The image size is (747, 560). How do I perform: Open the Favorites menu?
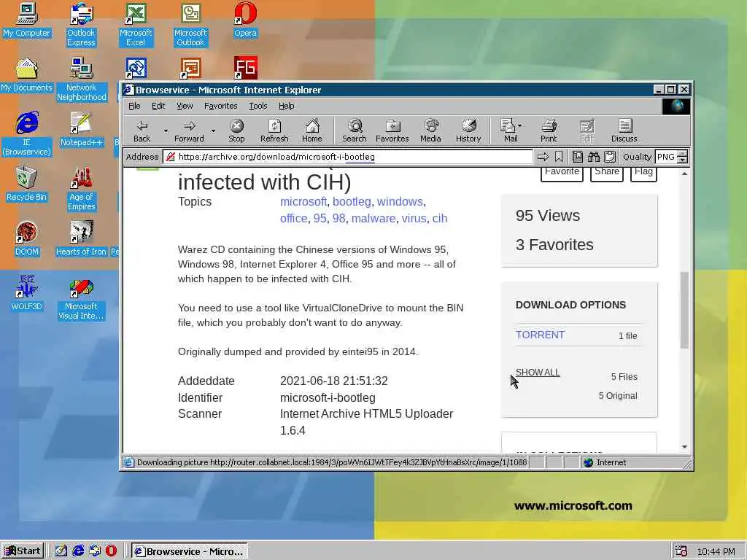(220, 106)
